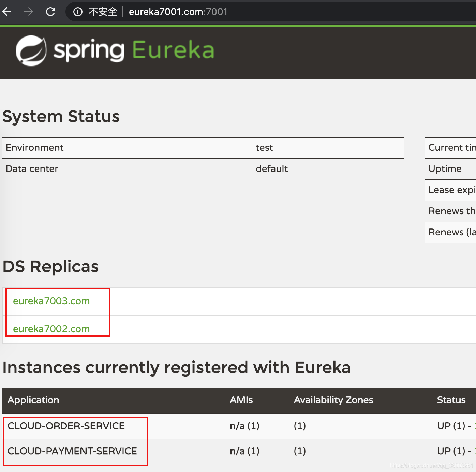Click the Status column header
The image size is (476, 472).
tap(451, 400)
